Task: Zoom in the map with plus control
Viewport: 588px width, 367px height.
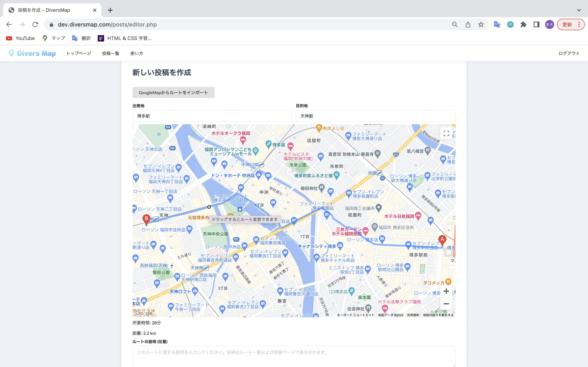Action: (446, 291)
